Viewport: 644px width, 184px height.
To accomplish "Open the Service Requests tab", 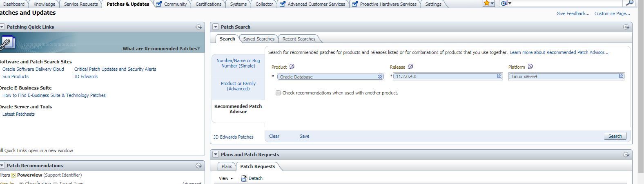I will [81, 4].
